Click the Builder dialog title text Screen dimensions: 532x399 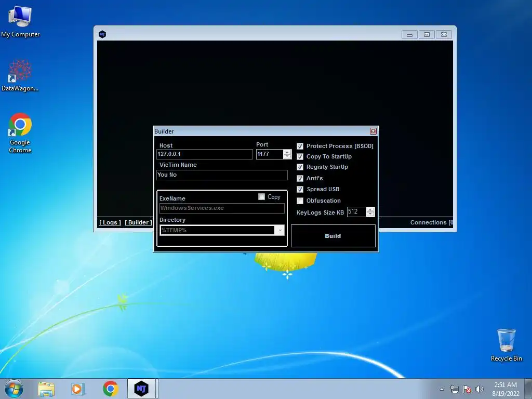click(164, 131)
